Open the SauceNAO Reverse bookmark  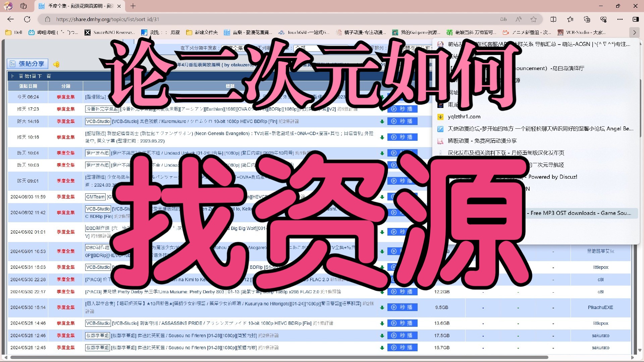click(110, 33)
